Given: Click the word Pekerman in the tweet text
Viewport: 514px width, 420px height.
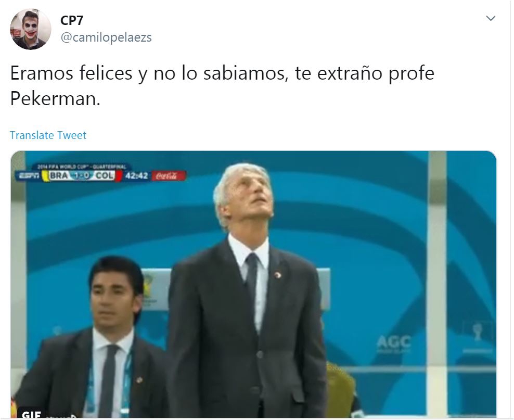Looking at the screenshot, I should tap(55, 98).
